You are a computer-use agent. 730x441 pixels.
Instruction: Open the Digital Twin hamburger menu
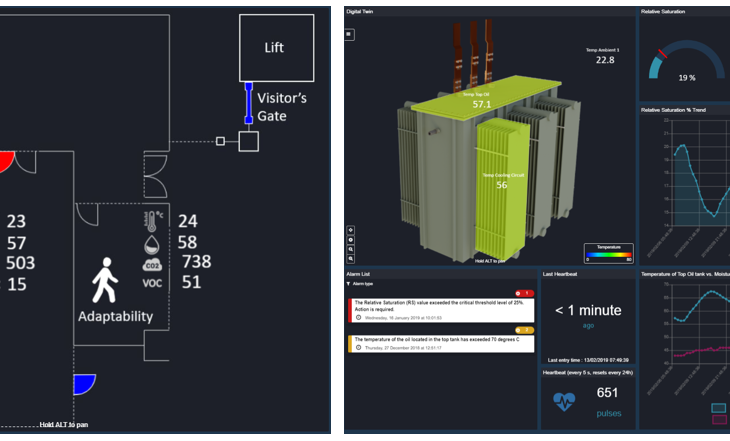(x=350, y=34)
